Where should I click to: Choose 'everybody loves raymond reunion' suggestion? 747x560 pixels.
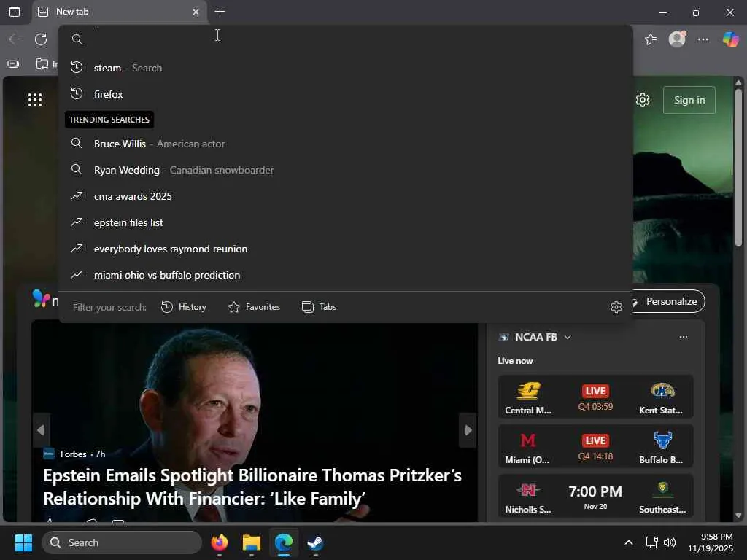pos(345,249)
